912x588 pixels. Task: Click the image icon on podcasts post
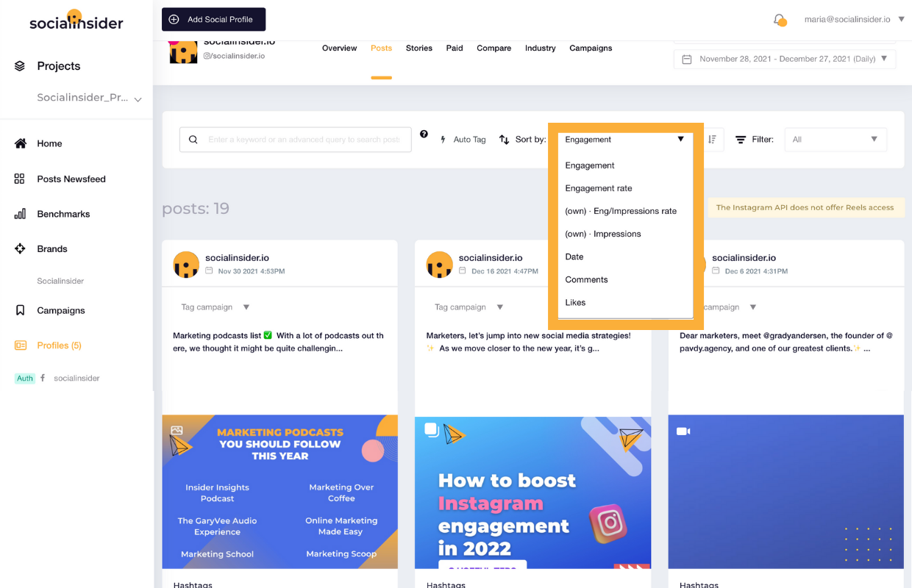(x=177, y=431)
